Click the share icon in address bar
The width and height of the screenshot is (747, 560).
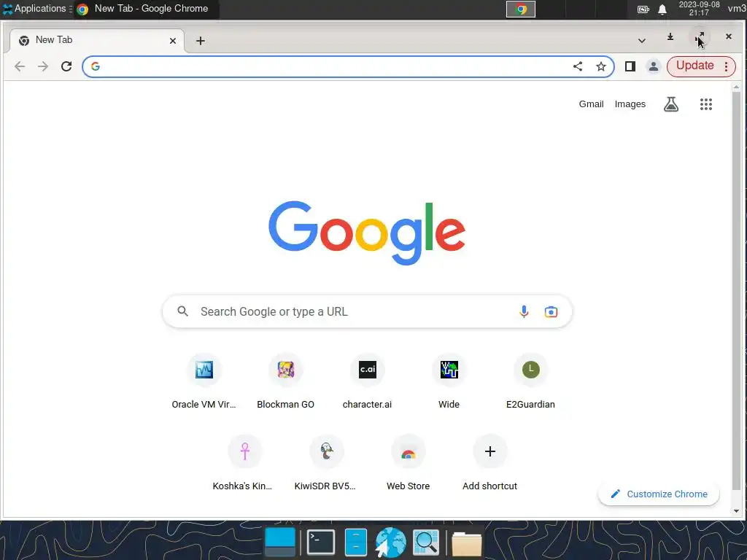pos(578,66)
